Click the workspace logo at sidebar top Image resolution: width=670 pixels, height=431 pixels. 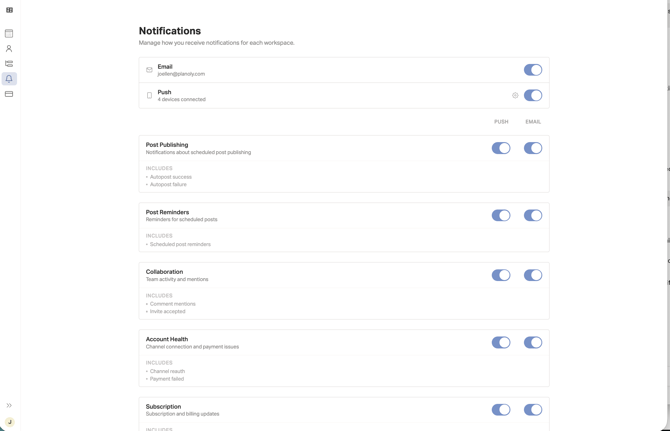pos(9,10)
